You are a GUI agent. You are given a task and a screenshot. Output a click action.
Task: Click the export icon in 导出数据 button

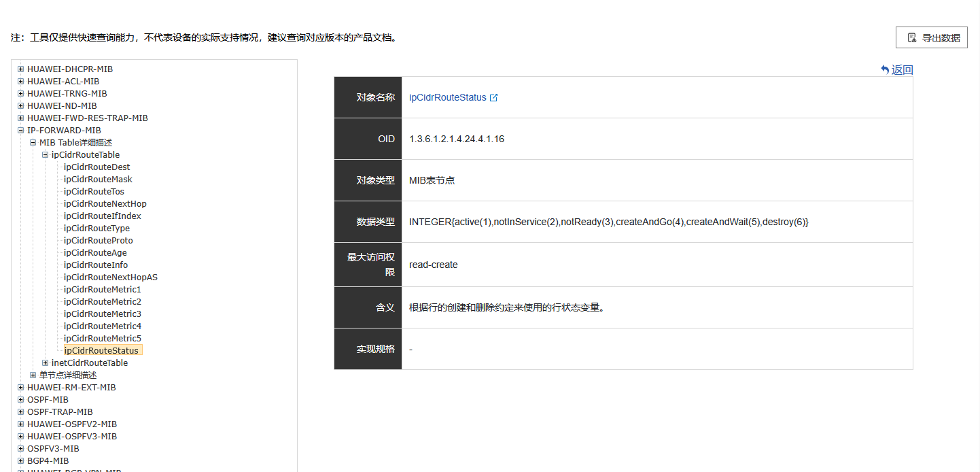pyautogui.click(x=912, y=38)
